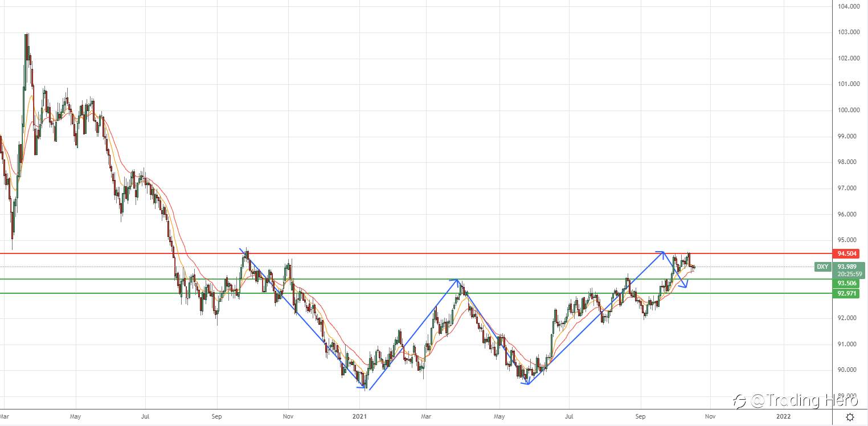
Task: Click the Nov label just before 2022
Action: pyautogui.click(x=709, y=416)
